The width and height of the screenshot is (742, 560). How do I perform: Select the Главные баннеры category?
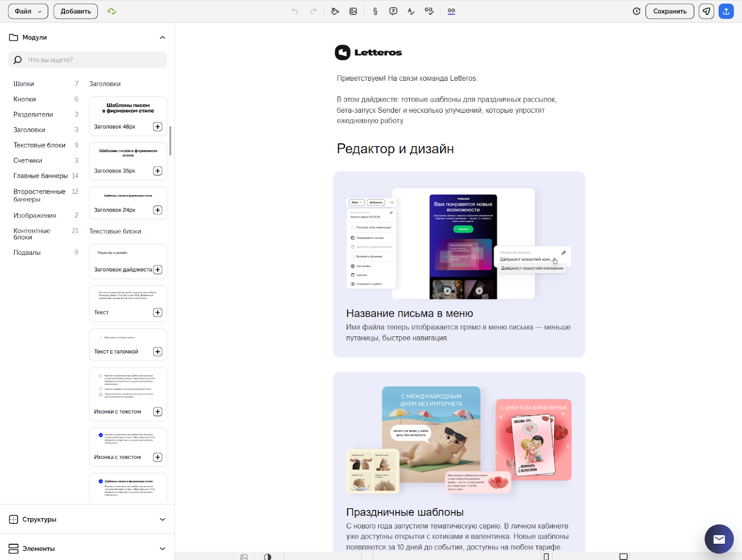[41, 176]
